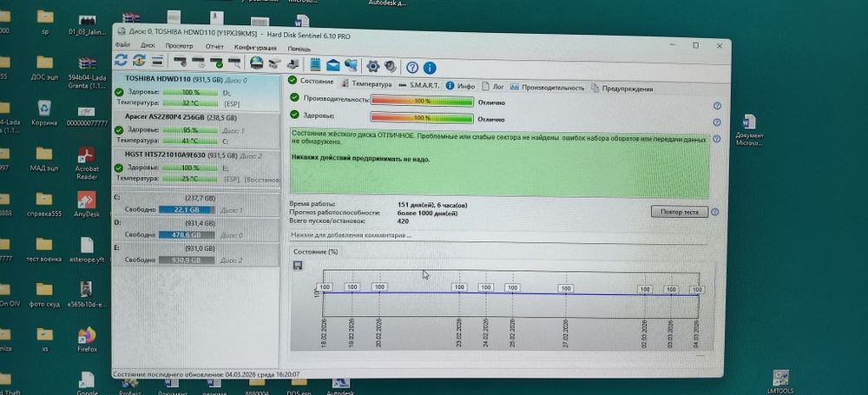Image resolution: width=868 pixels, height=395 pixels.
Task: Select the Состояние tab
Action: [x=312, y=81]
